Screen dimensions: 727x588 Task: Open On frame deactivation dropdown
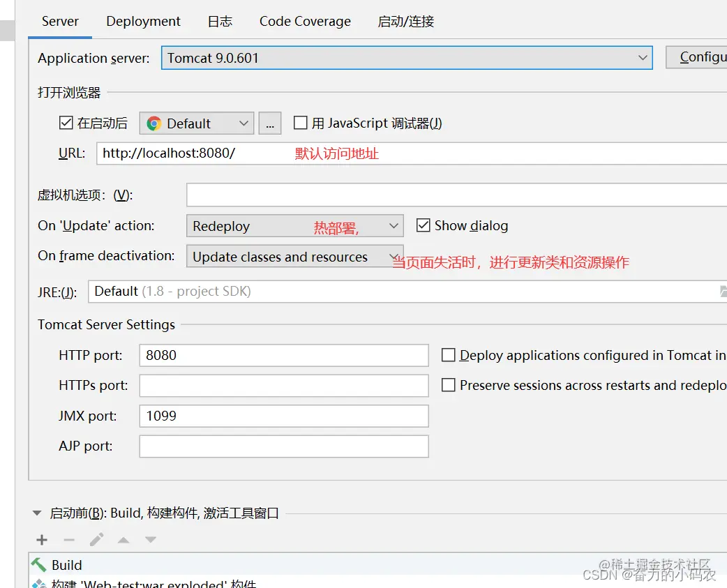tap(295, 256)
